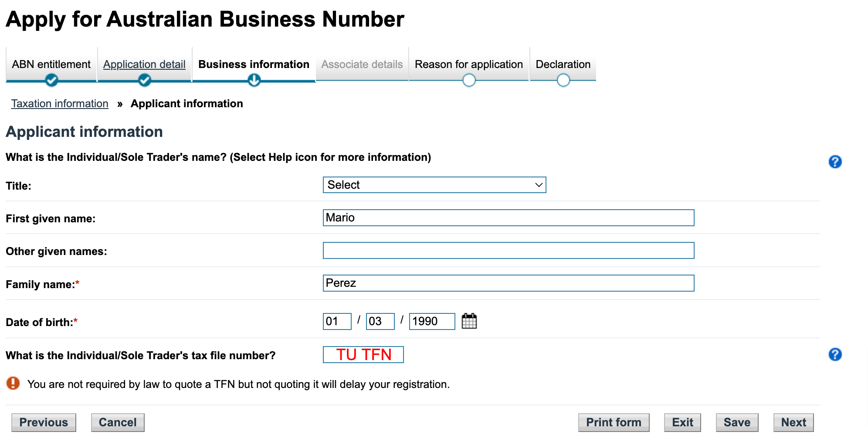Click the help icon next to the TFN question
868x442 pixels.
point(835,354)
